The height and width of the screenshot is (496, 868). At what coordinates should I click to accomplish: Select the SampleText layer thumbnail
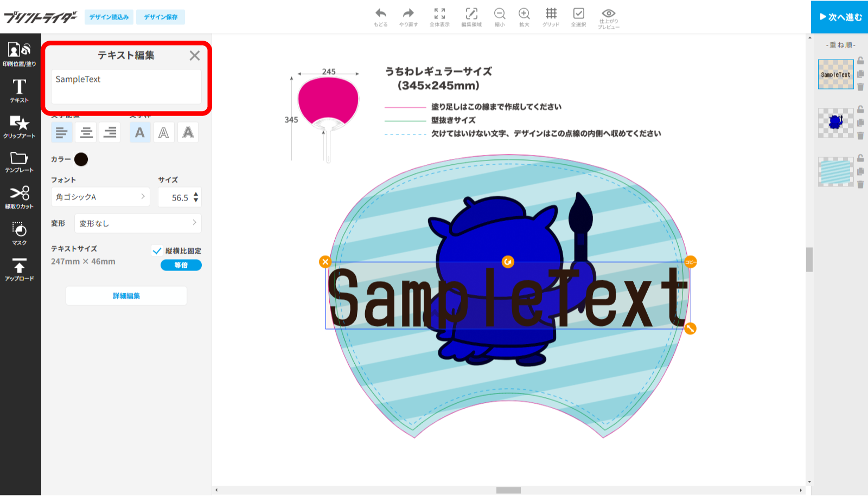pyautogui.click(x=835, y=75)
